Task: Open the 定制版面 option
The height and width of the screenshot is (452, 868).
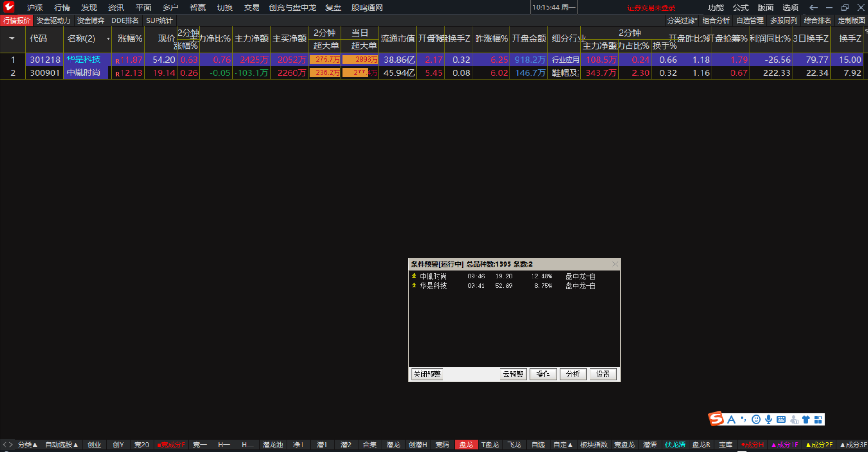Action: (x=851, y=20)
